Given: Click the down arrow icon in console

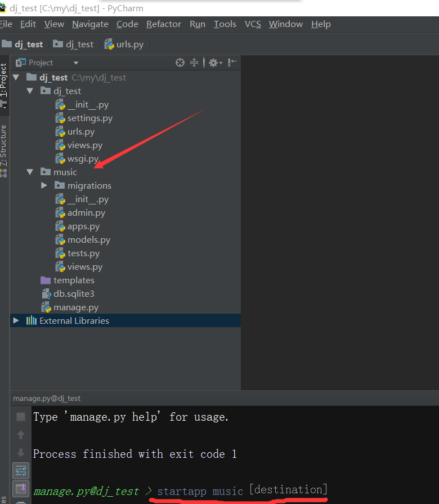Looking at the screenshot, I should pos(21,453).
